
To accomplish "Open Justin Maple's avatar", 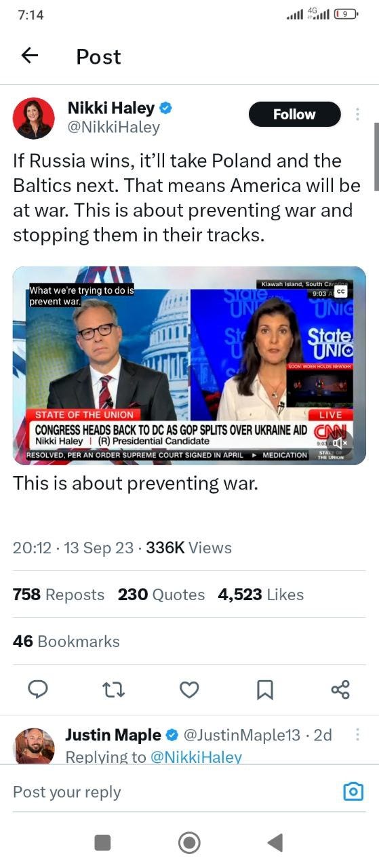I will pyautogui.click(x=33, y=746).
